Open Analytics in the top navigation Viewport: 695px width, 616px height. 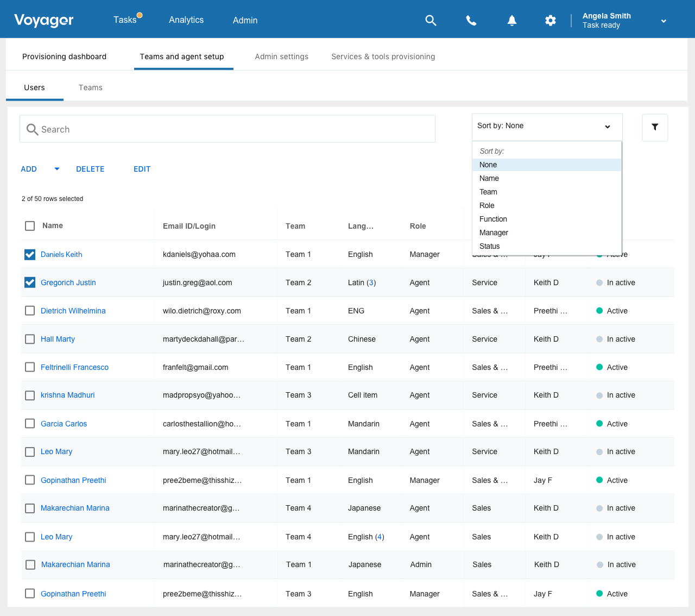tap(186, 20)
